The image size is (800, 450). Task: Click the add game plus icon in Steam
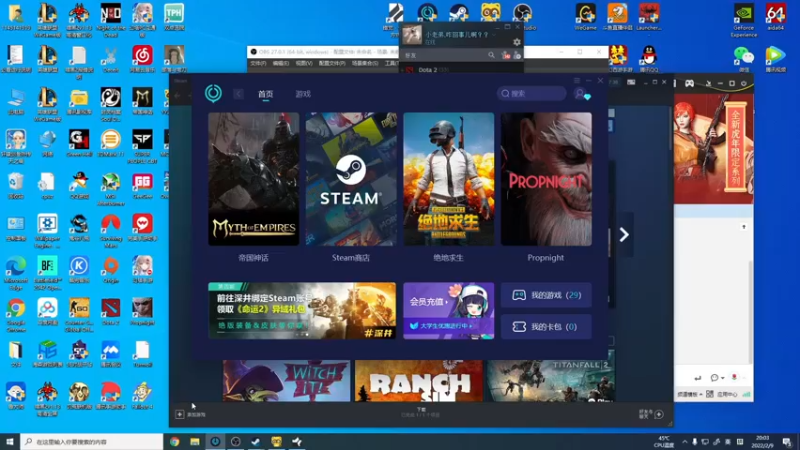(x=180, y=414)
